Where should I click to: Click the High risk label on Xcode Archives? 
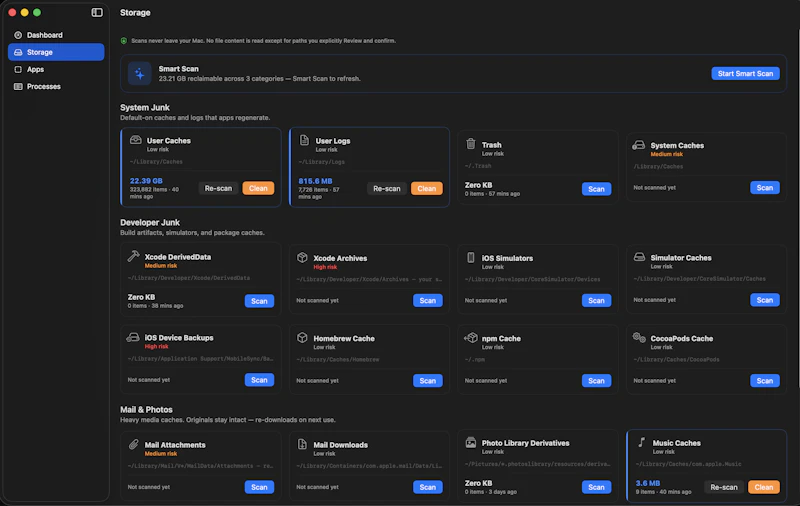click(x=325, y=267)
